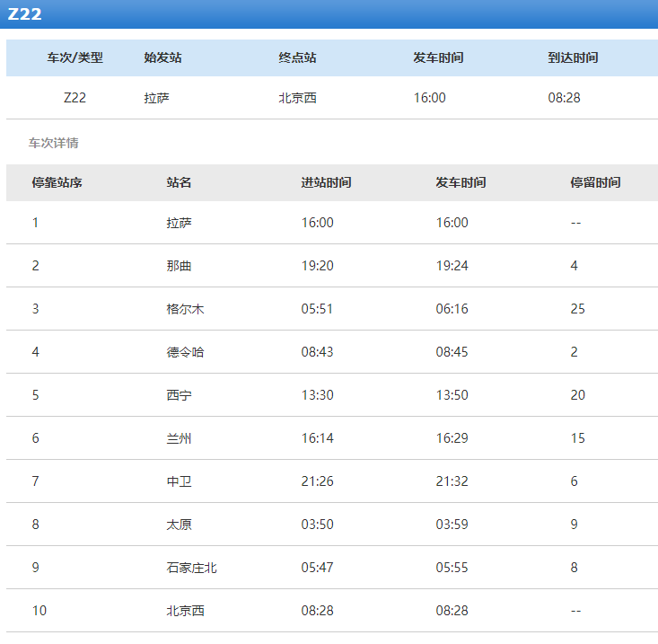Screen dimensions: 658x644
Task: Click the 始发站 column header
Action: click(x=162, y=57)
